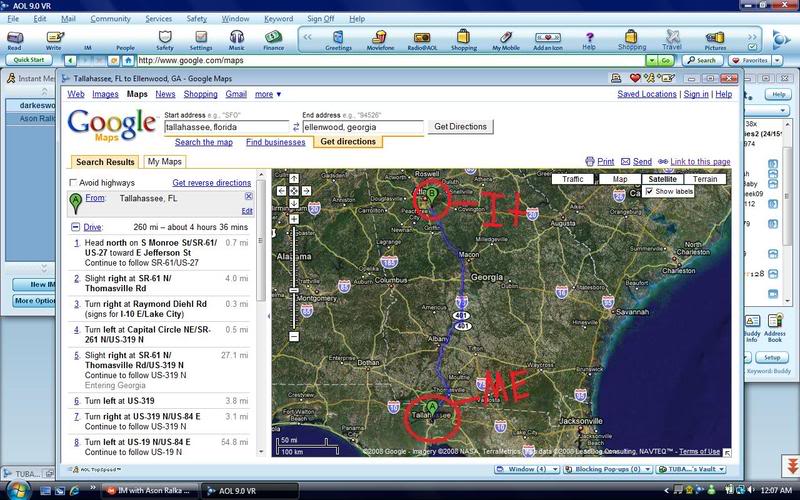Image resolution: width=800 pixels, height=500 pixels.
Task: Toggle Show labels checkbox
Action: click(x=649, y=191)
